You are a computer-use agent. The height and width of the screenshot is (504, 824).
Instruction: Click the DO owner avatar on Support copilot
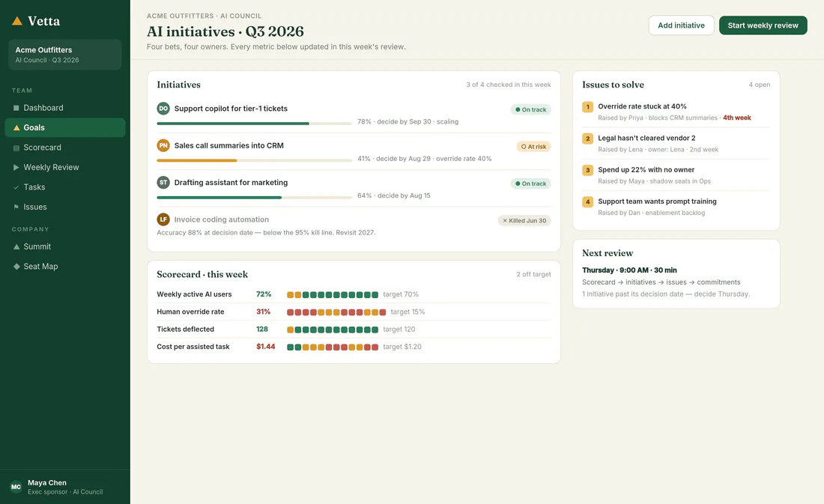tap(163, 109)
